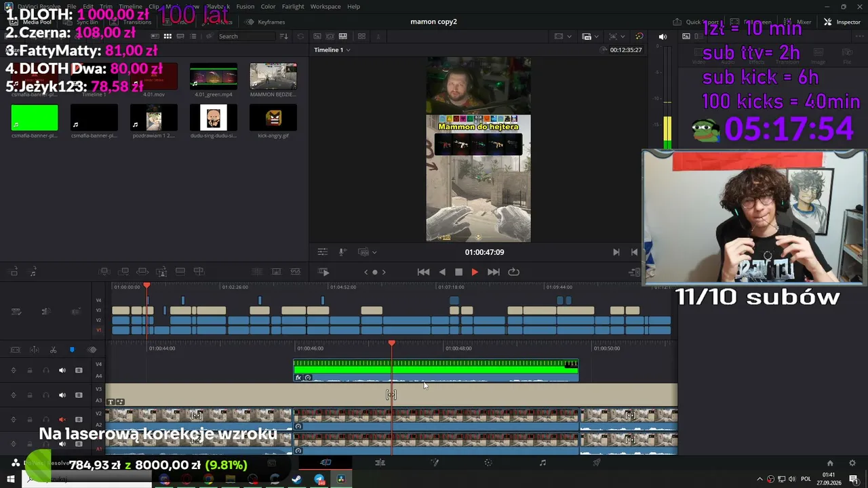Toggle loop playback icon

pyautogui.click(x=514, y=272)
